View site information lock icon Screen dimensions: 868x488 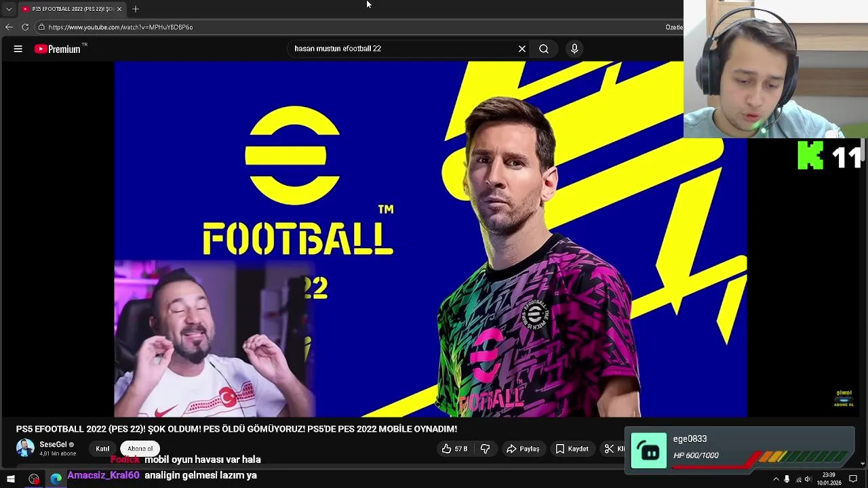(x=41, y=27)
